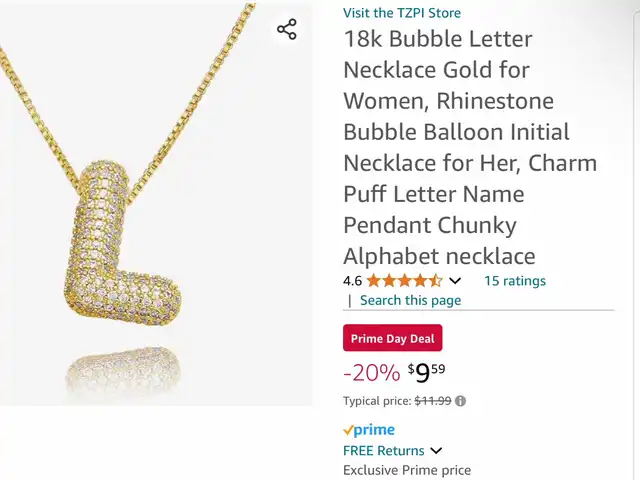The image size is (640, 480).
Task: Click the FREE Returns link text
Action: [x=384, y=451]
